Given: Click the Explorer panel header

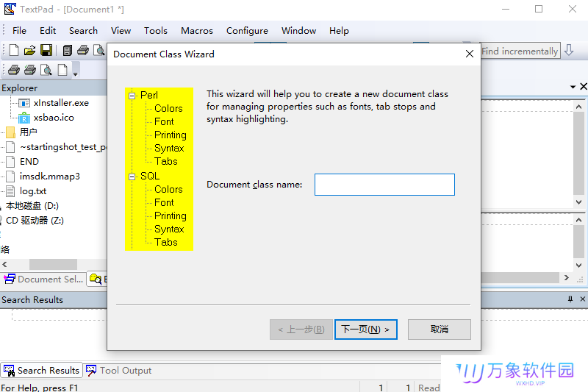Looking at the screenshot, I should coord(54,88).
